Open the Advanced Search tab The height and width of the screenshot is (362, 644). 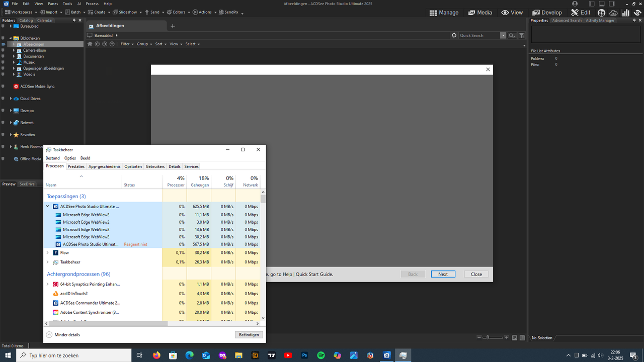click(x=567, y=21)
